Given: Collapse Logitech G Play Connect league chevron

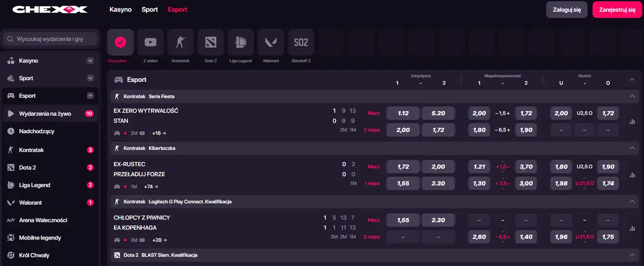Looking at the screenshot, I should coord(632,201).
